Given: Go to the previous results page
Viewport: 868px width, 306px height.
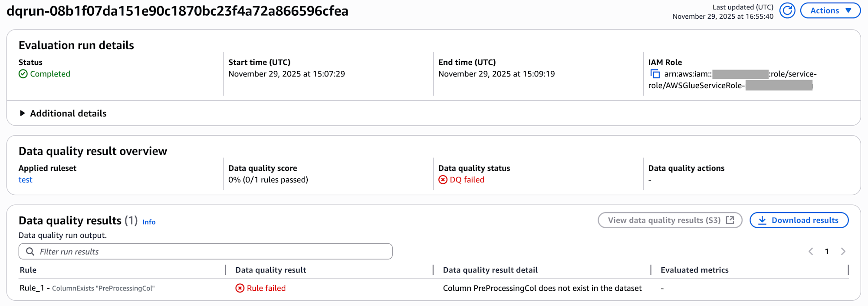Looking at the screenshot, I should (811, 252).
